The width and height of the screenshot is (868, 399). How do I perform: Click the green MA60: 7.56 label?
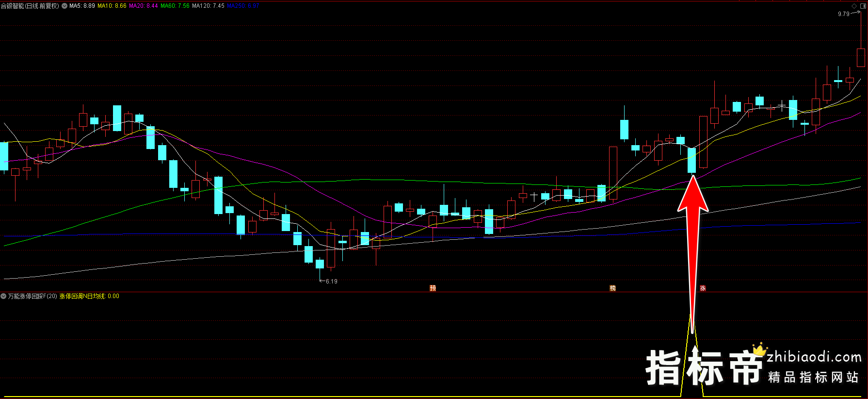click(175, 6)
